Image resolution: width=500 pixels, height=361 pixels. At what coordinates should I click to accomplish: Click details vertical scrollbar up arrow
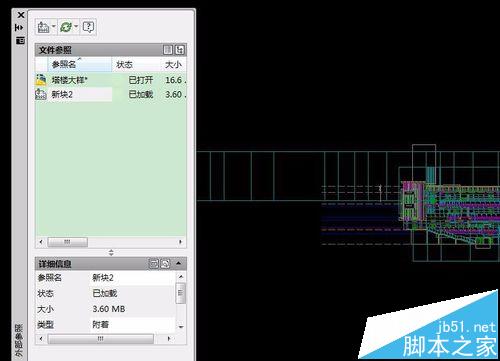[x=181, y=277]
